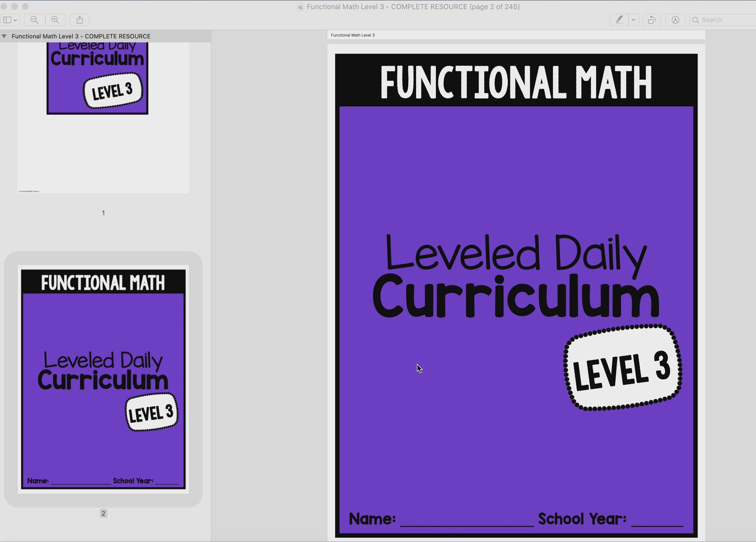Click the sidebar view options icon
756x542 pixels.
pyautogui.click(x=7, y=20)
